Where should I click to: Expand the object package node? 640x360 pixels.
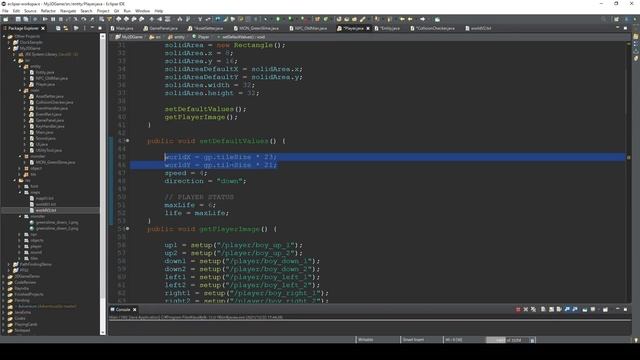[x=20, y=168]
